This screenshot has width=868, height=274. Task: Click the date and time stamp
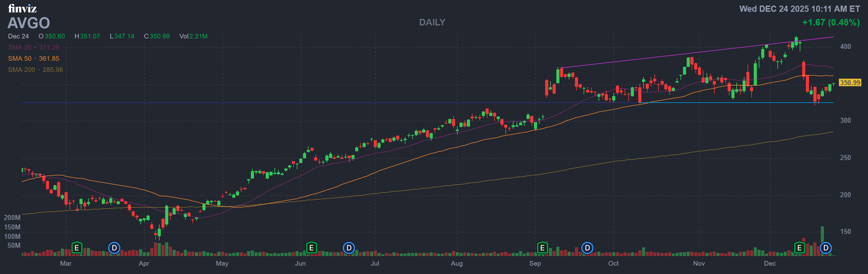coord(800,9)
